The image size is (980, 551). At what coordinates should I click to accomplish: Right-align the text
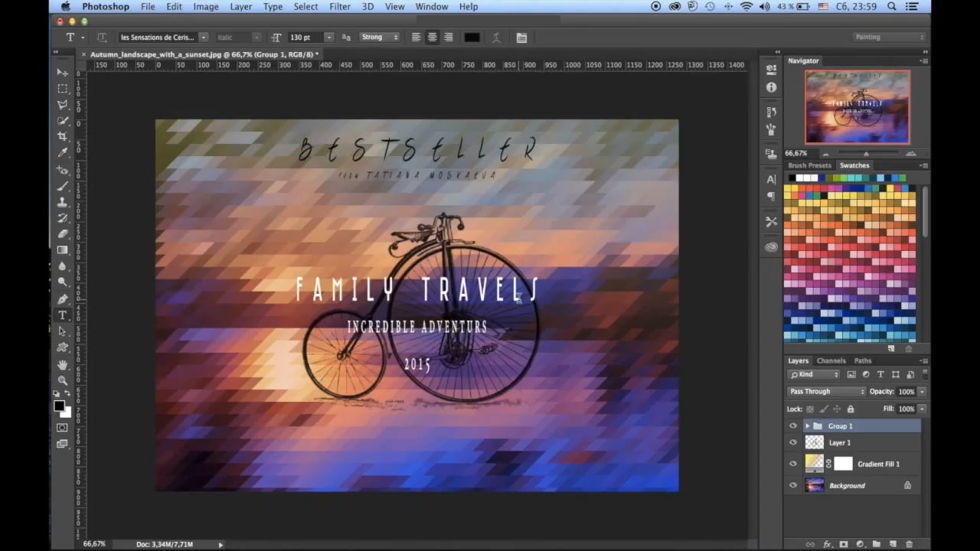448,37
